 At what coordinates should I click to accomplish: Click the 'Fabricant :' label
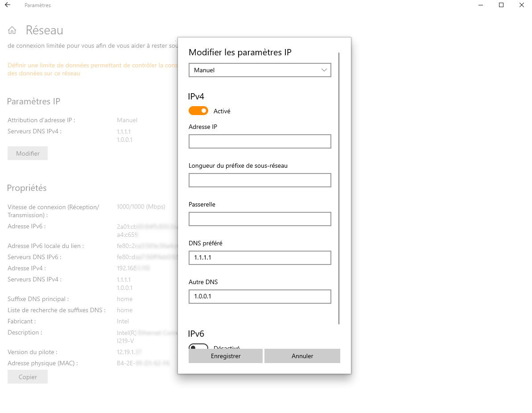point(22,322)
